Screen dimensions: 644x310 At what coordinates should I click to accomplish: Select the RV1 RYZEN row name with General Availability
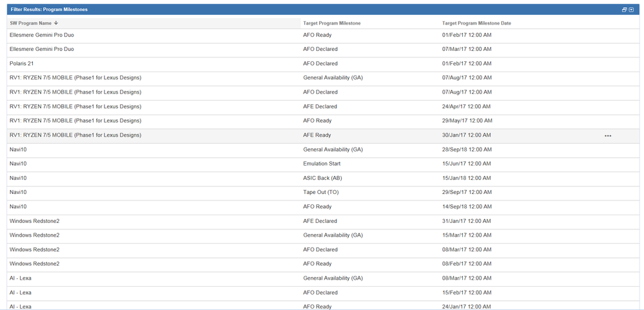[x=75, y=77]
